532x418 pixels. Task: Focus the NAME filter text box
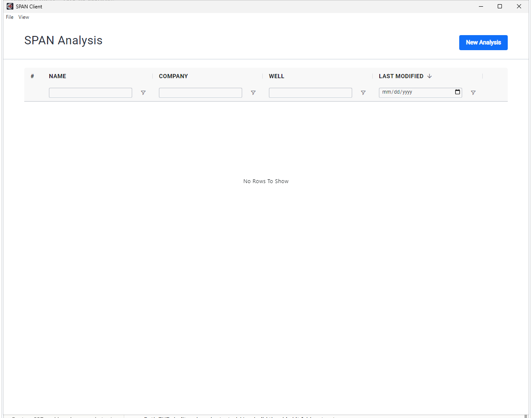point(90,93)
